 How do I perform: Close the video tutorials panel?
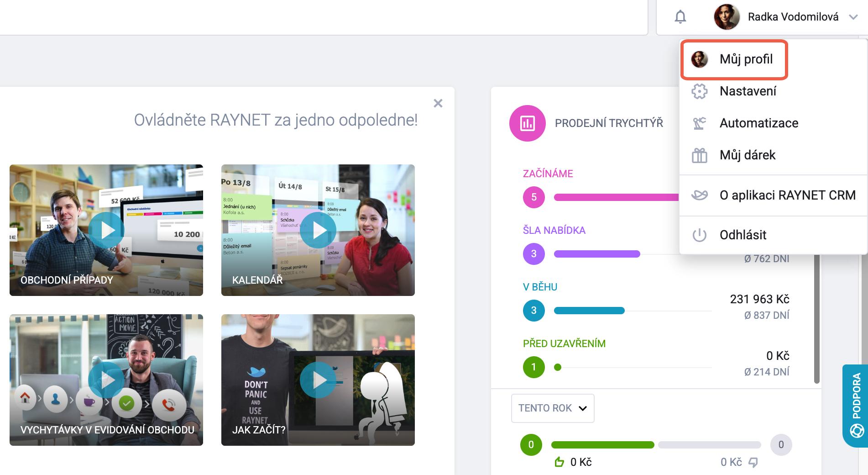(x=438, y=103)
